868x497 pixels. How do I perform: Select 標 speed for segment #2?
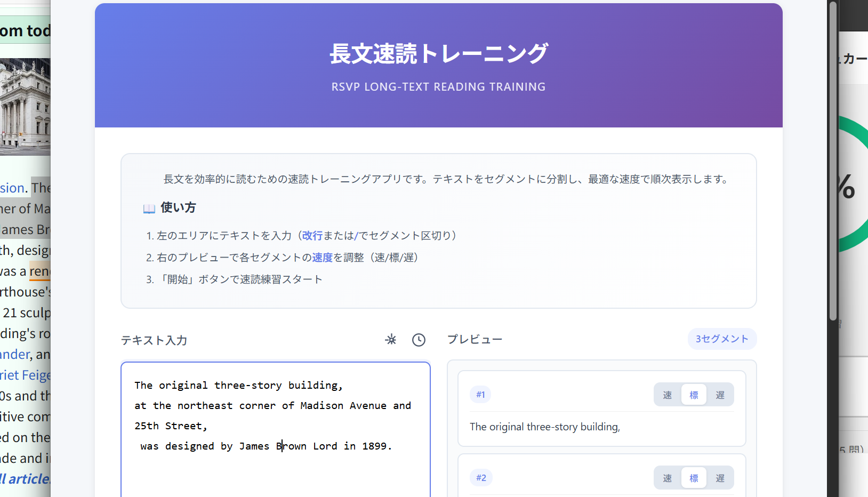pyautogui.click(x=694, y=478)
